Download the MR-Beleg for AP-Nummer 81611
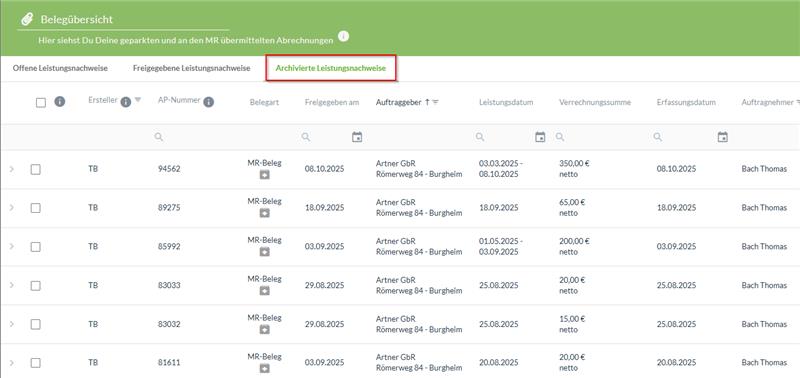The height and width of the screenshot is (378, 800). click(x=264, y=368)
